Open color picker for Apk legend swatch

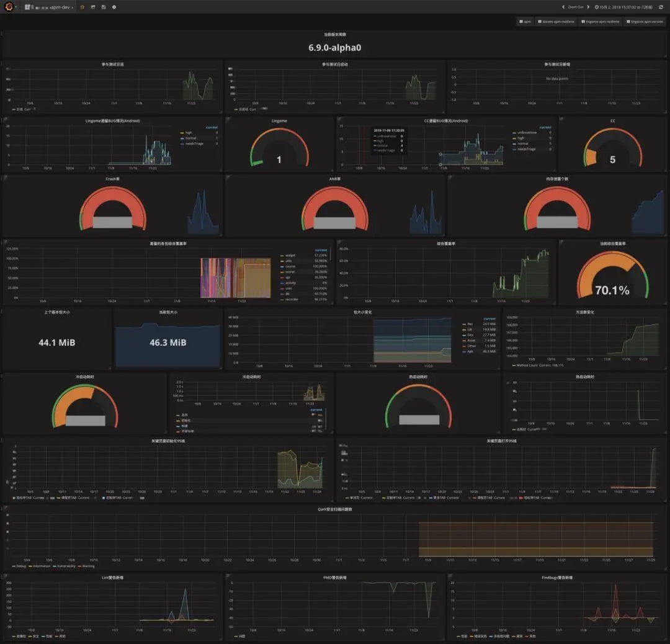click(x=464, y=352)
